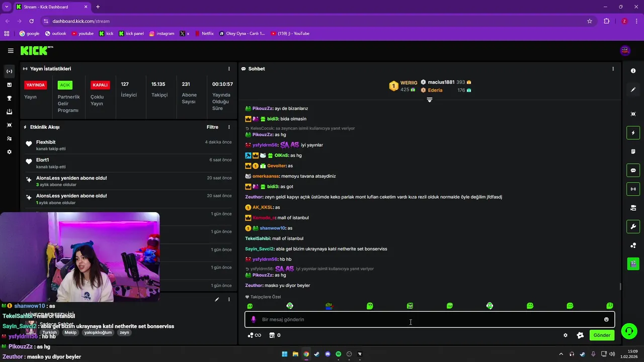Click the omerkaanss username in the Sohbet panel
The width and height of the screenshot is (644, 362).
pos(266,176)
